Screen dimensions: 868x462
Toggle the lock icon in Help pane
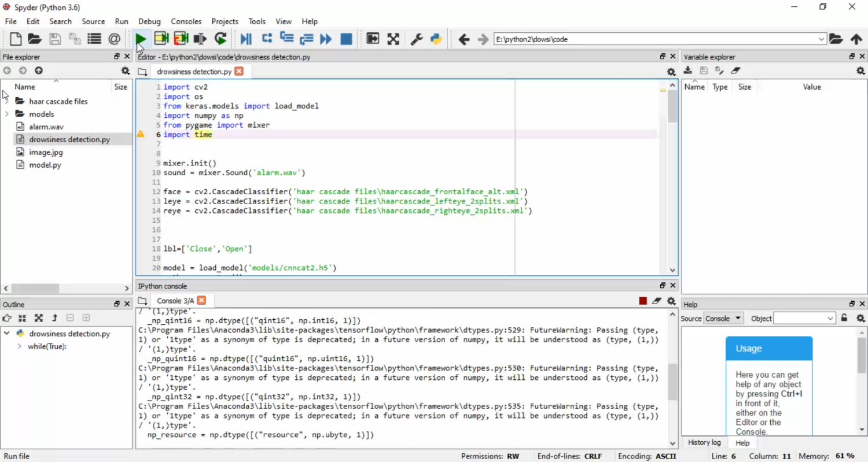pyautogui.click(x=844, y=318)
